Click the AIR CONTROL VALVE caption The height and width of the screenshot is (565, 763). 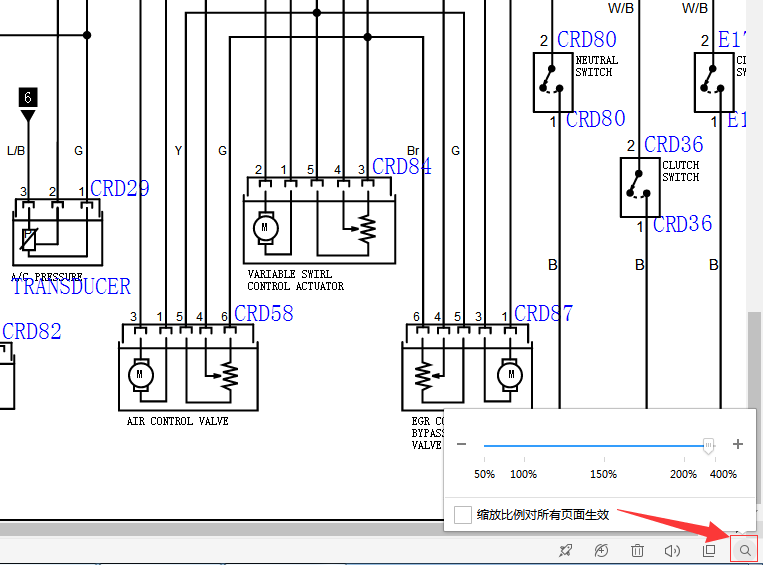pyautogui.click(x=178, y=421)
